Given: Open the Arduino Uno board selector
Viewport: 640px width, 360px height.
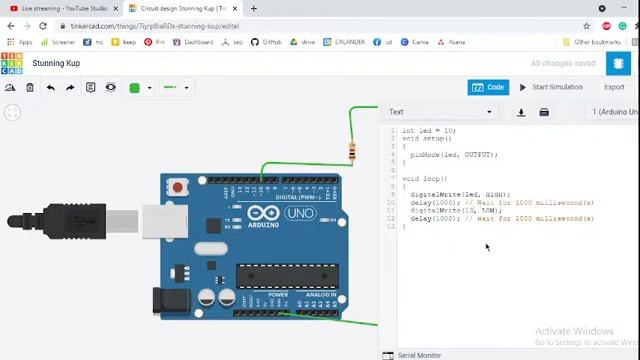Looking at the screenshot, I should 614,112.
